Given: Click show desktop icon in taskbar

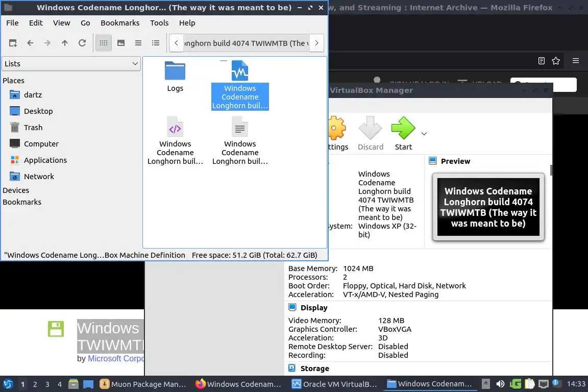Looking at the screenshot, I should (88, 384).
